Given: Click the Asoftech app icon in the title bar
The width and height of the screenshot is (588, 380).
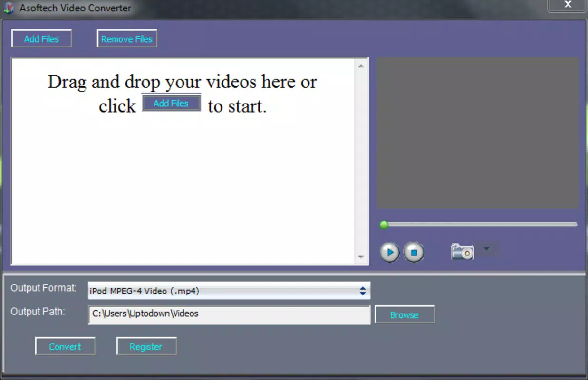Looking at the screenshot, I should click(x=8, y=8).
